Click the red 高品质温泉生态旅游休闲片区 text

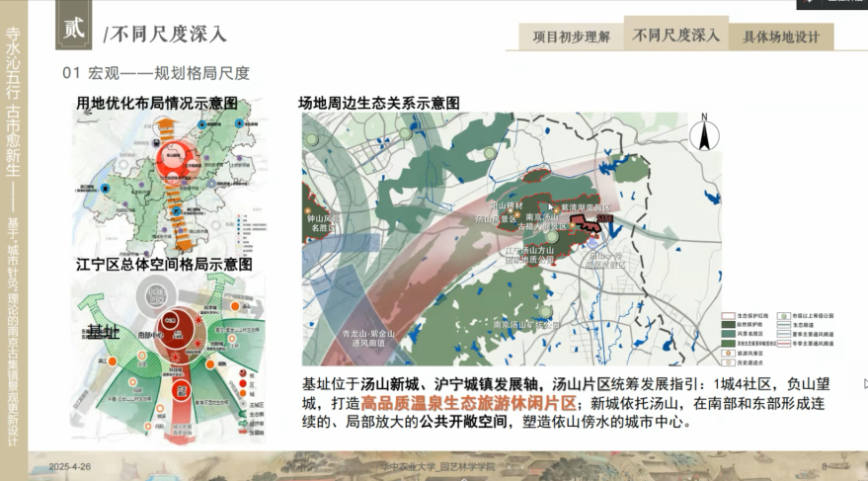click(471, 403)
